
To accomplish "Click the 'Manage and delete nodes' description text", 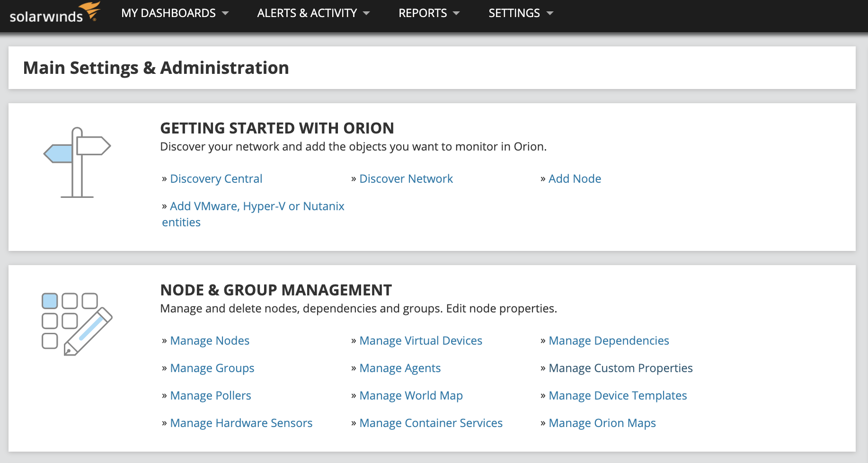I will tap(358, 309).
